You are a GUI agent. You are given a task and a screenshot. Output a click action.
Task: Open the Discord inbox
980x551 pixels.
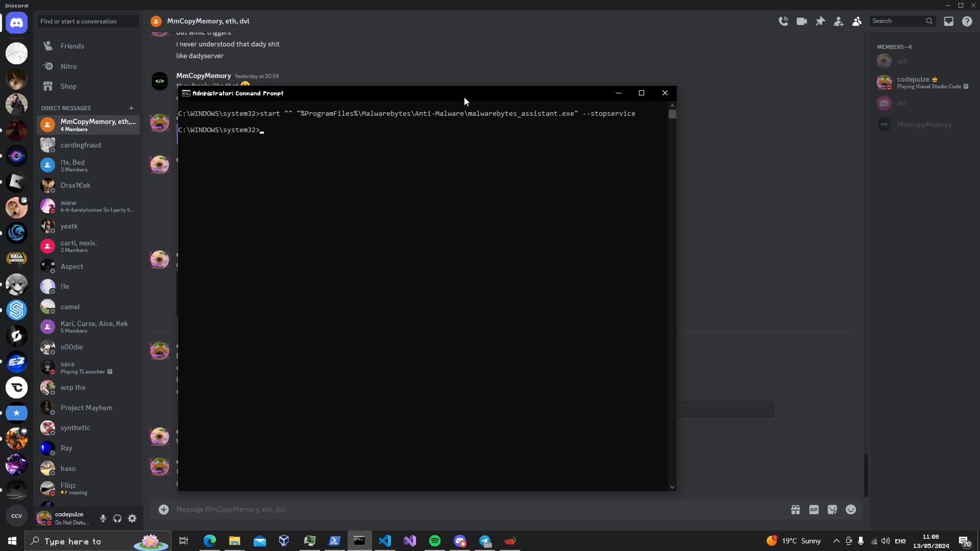(x=948, y=21)
